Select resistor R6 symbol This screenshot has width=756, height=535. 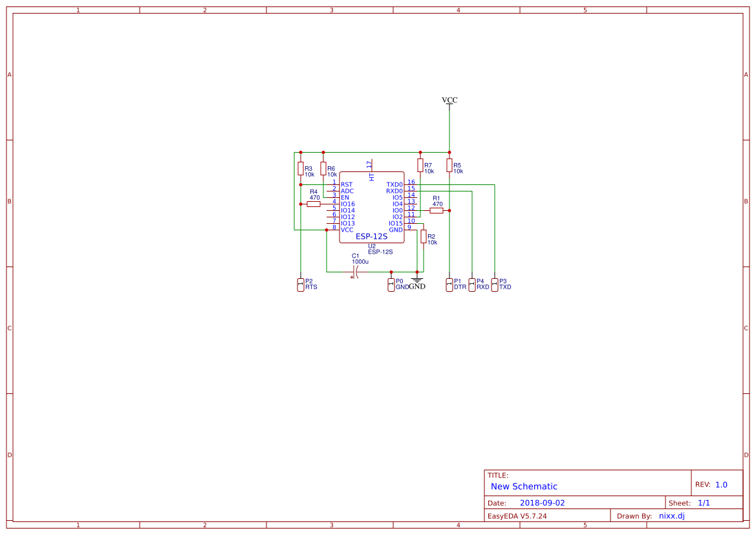323,168
